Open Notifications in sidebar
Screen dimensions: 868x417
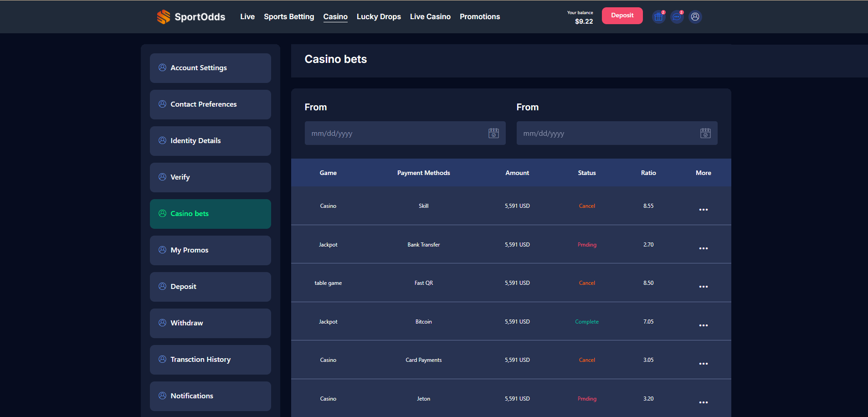click(x=211, y=396)
